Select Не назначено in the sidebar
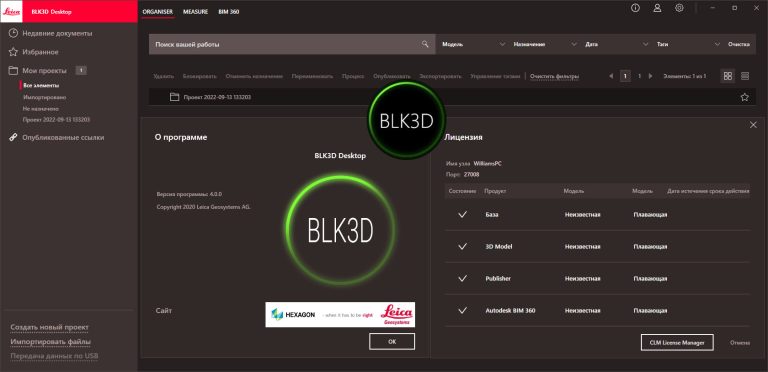 [41, 109]
